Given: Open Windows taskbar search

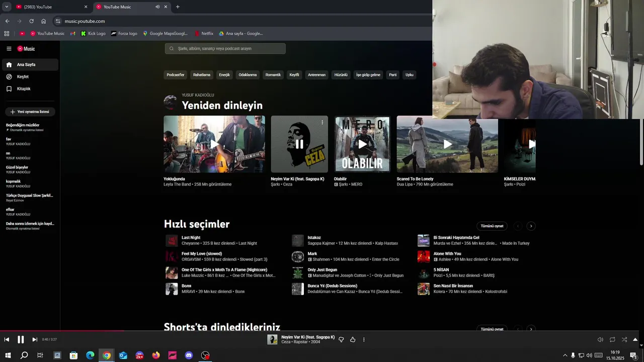Looking at the screenshot, I should [24, 355].
